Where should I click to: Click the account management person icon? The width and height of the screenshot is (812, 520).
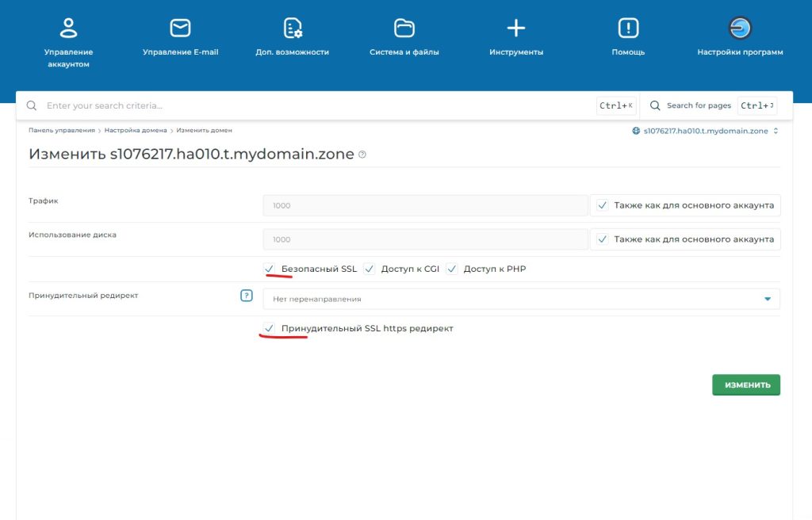[69, 29]
